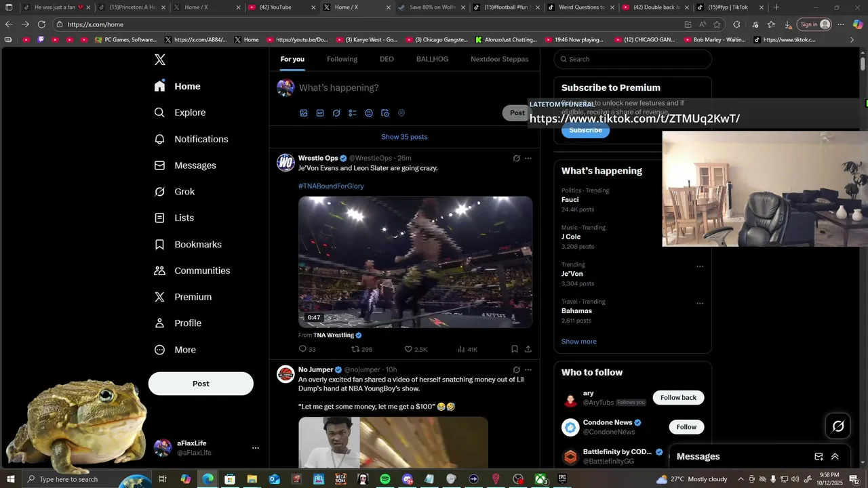Follow Condone News
The height and width of the screenshot is (488, 868).
coord(686,427)
